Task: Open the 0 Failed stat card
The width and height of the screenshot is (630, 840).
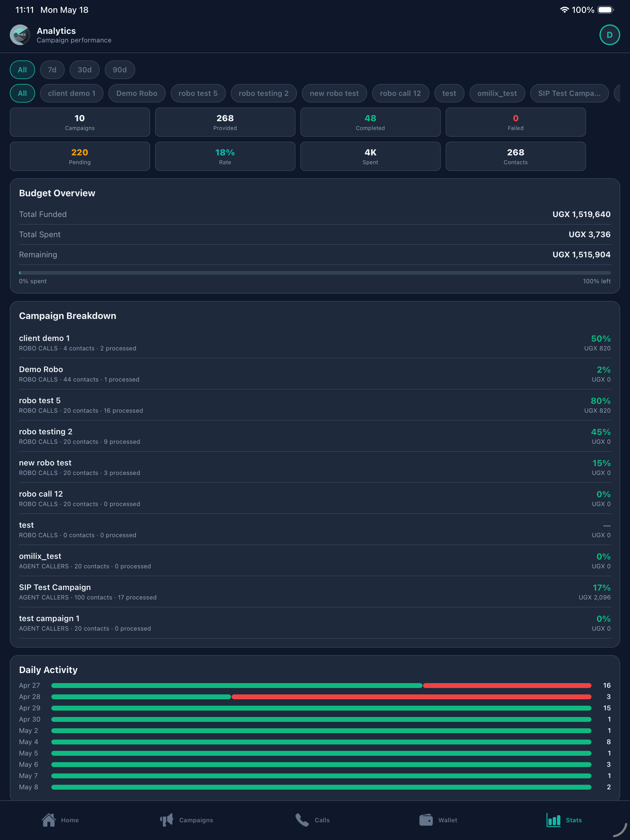Action: click(516, 122)
